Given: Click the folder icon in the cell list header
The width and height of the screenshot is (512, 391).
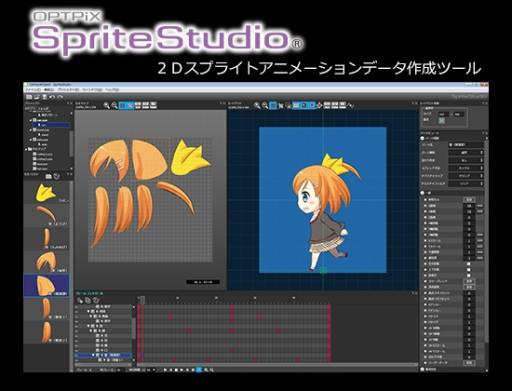Looking at the screenshot, I should coord(48,176).
